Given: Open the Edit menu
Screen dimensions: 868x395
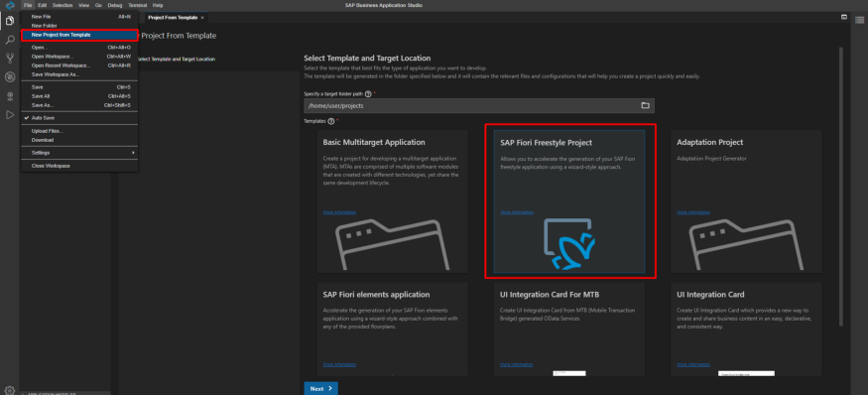Looking at the screenshot, I should point(42,5).
